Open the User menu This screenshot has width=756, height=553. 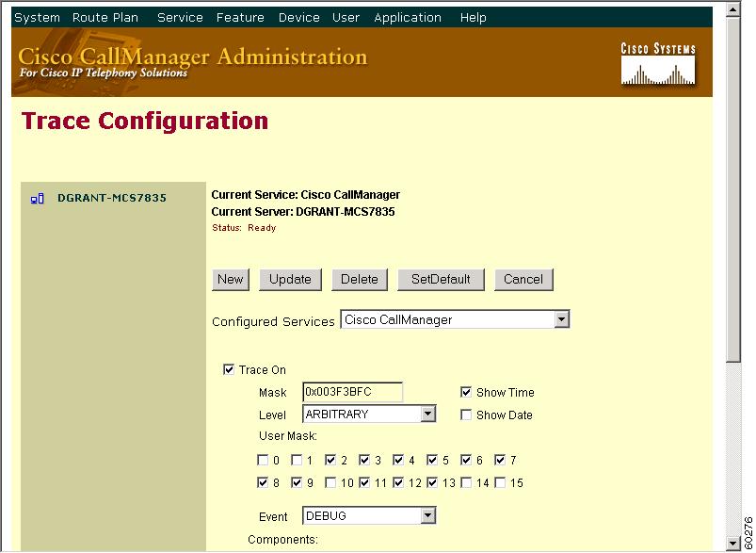(x=346, y=17)
